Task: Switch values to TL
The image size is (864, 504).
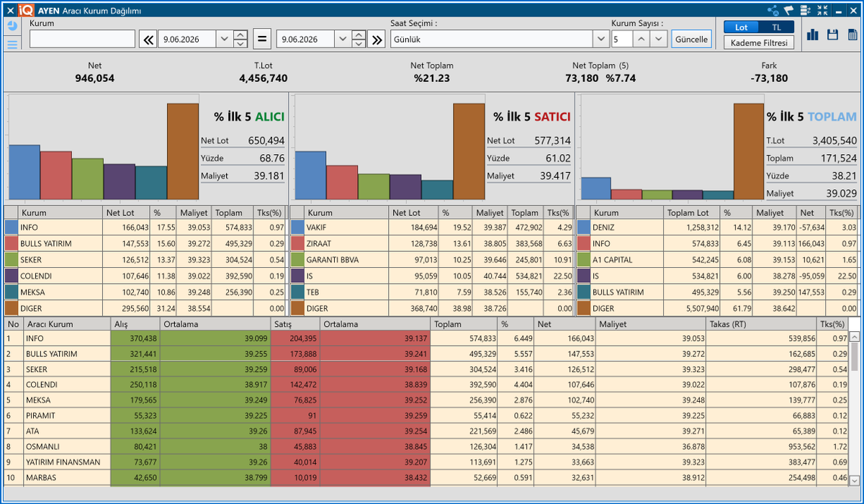Action: pos(776,27)
